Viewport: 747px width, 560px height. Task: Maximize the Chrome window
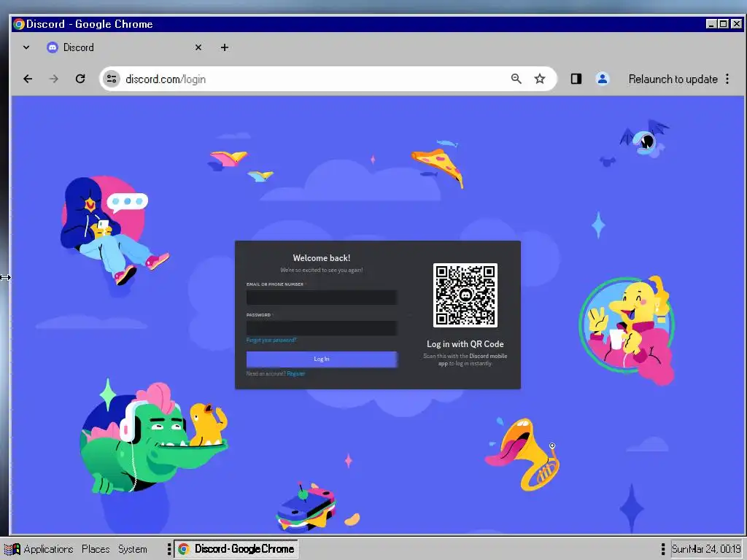point(723,24)
